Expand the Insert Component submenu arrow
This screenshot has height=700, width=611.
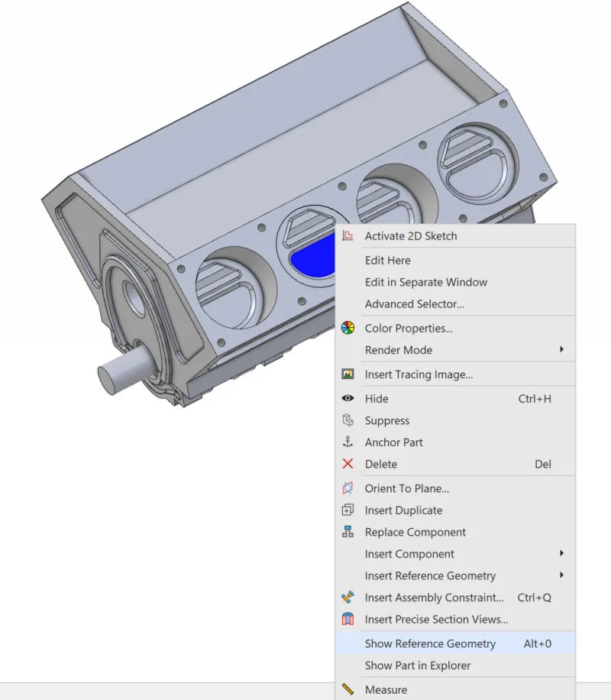click(x=561, y=553)
